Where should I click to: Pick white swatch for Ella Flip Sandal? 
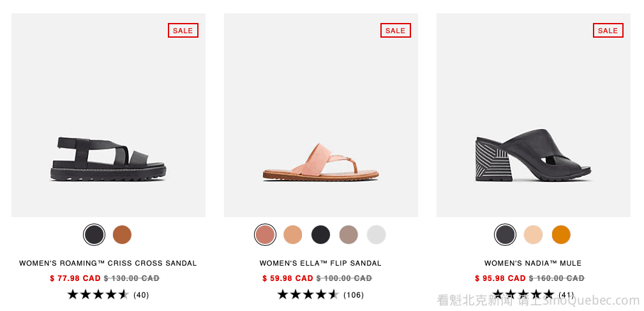[x=377, y=235]
